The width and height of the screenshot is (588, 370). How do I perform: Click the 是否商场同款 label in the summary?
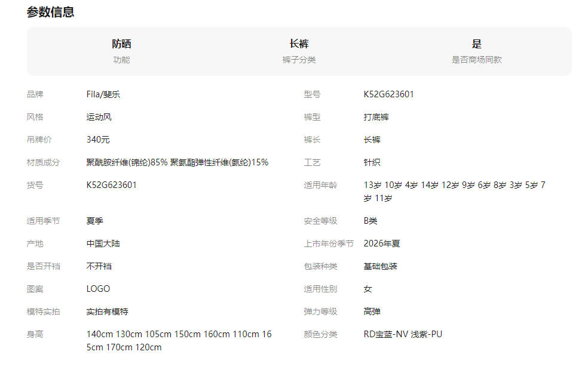click(x=476, y=60)
